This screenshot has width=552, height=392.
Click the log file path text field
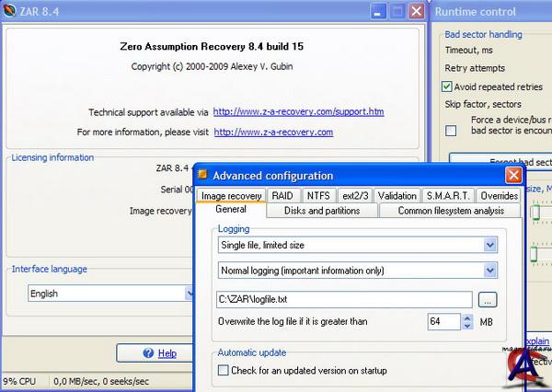click(345, 299)
